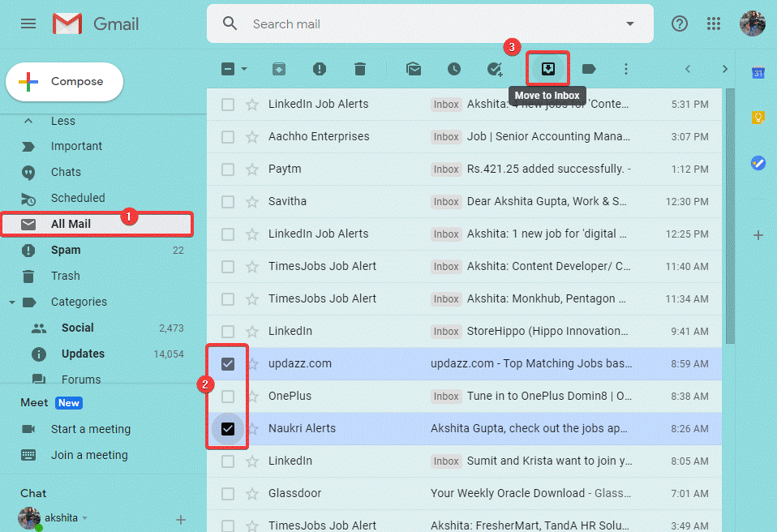
Task: Click into the Search mail field
Action: click(430, 24)
